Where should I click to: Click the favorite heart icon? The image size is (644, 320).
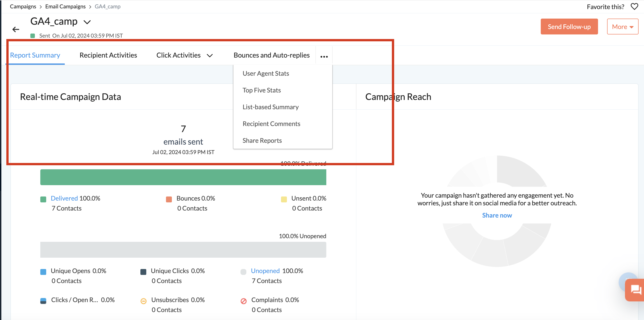634,7
